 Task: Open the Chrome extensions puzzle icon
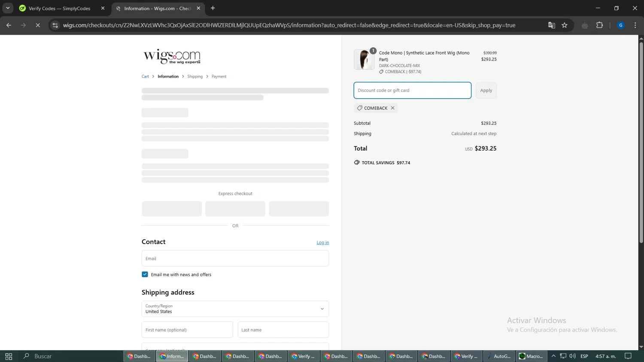point(600,25)
